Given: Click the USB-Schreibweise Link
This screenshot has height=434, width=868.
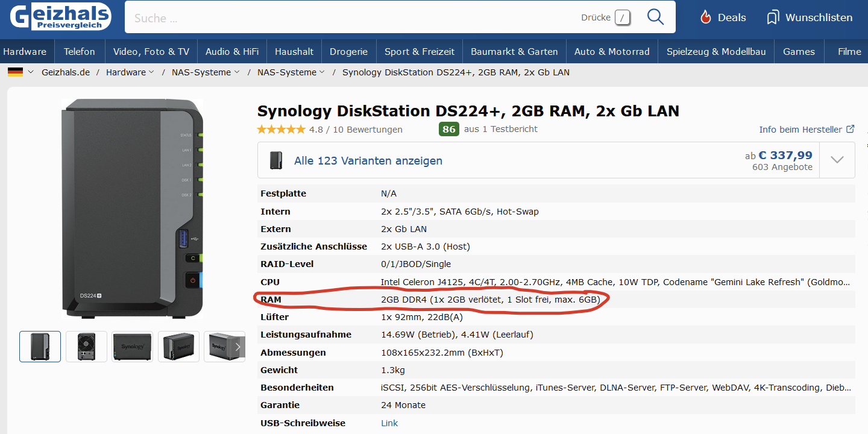Looking at the screenshot, I should (389, 423).
